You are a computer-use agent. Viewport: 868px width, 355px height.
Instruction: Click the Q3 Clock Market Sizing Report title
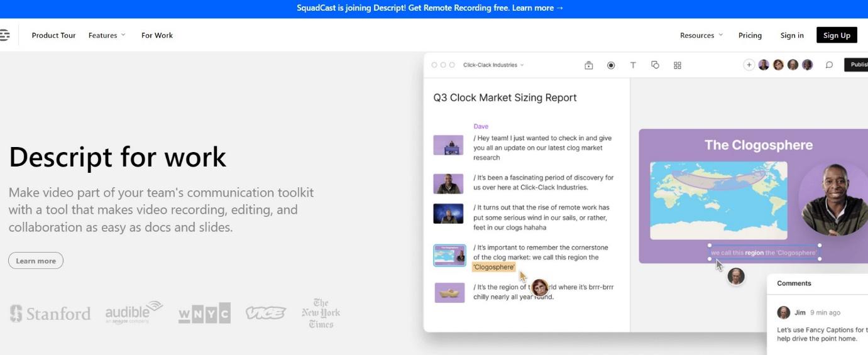tap(505, 97)
